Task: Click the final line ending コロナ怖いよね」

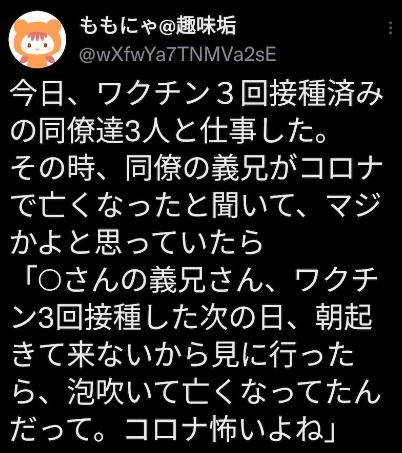Action: (x=172, y=430)
